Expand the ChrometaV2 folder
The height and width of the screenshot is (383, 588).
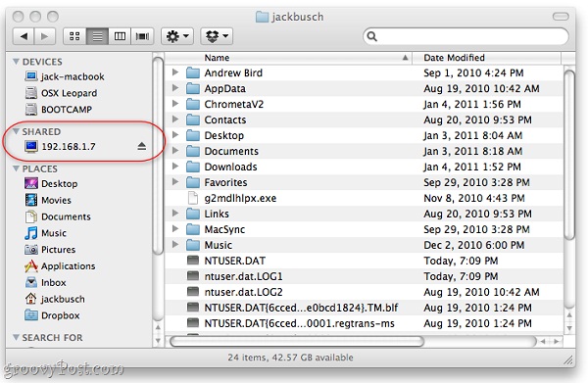[175, 104]
